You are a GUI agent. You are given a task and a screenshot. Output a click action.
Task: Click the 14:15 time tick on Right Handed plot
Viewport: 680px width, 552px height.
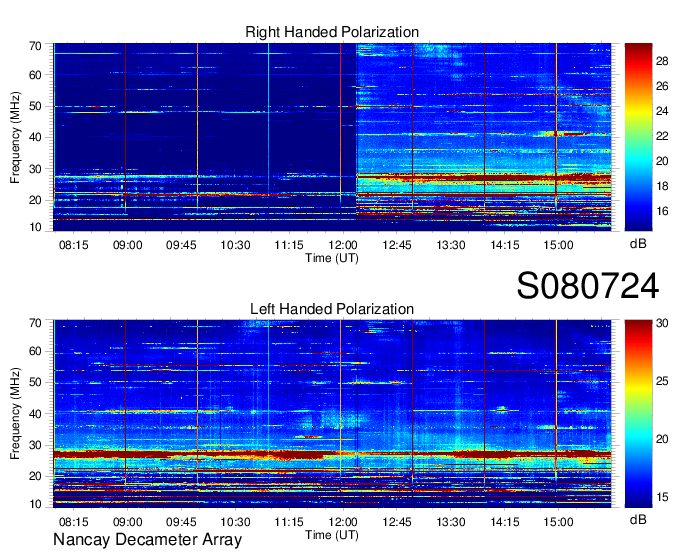coord(505,245)
